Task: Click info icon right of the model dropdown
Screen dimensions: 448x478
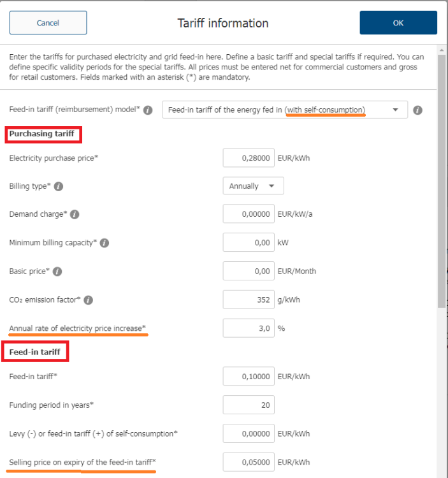Action: (x=418, y=110)
